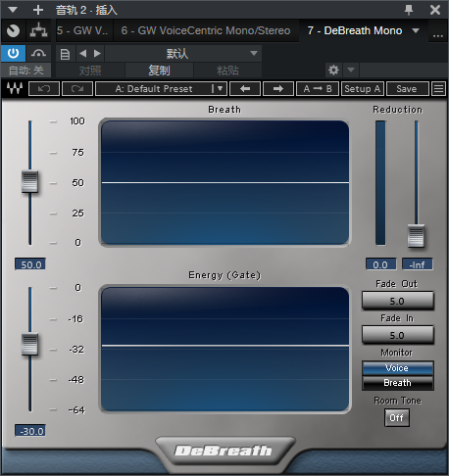Click the undo arrow button

[x=44, y=89]
